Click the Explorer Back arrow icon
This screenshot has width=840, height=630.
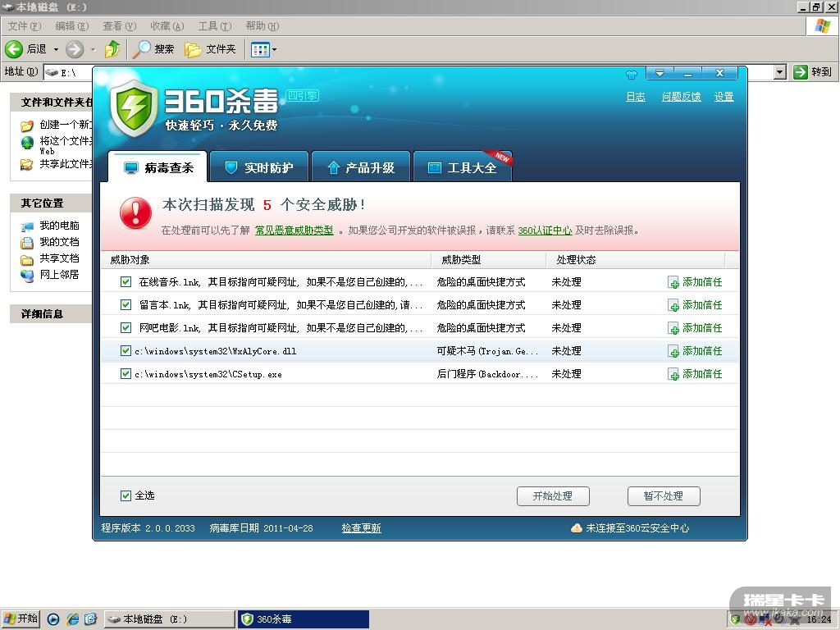click(13, 49)
